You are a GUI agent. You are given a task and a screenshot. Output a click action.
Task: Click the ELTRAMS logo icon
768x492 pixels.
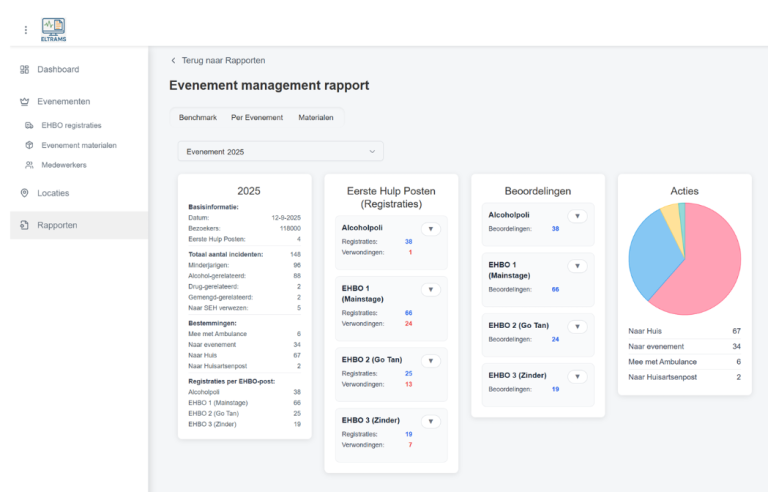(x=53, y=28)
